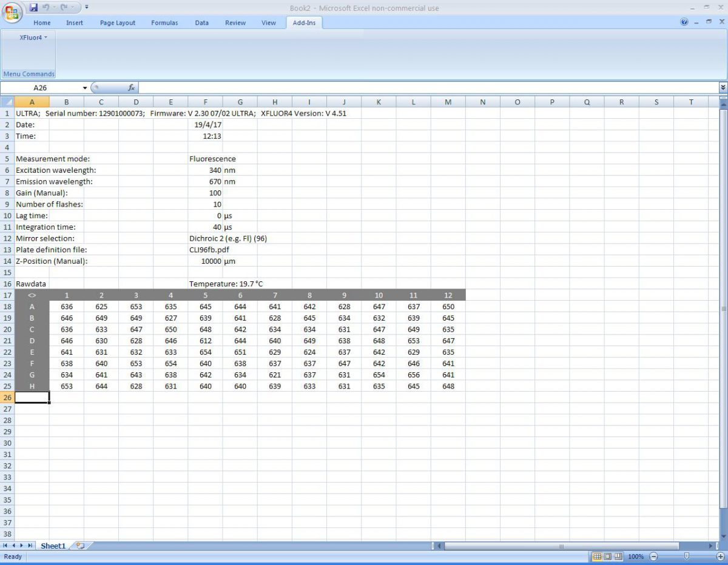Click the Rawdata label cell
The width and height of the screenshot is (728, 565).
[32, 284]
